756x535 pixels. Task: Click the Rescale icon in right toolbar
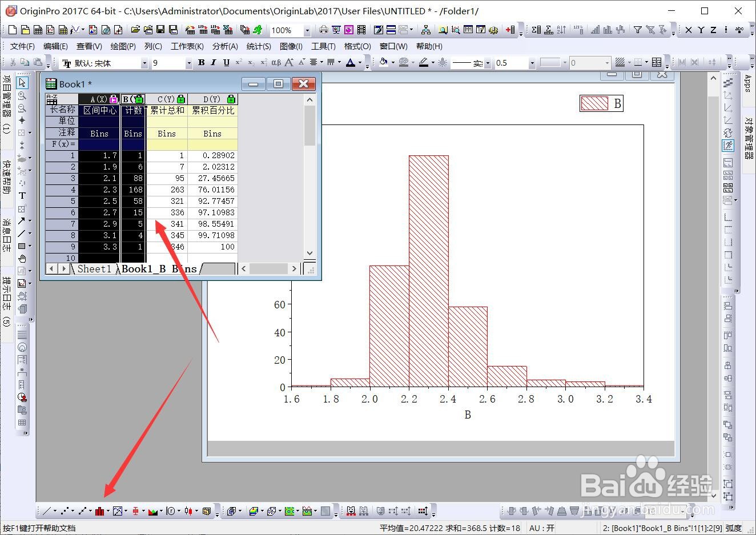728,146
